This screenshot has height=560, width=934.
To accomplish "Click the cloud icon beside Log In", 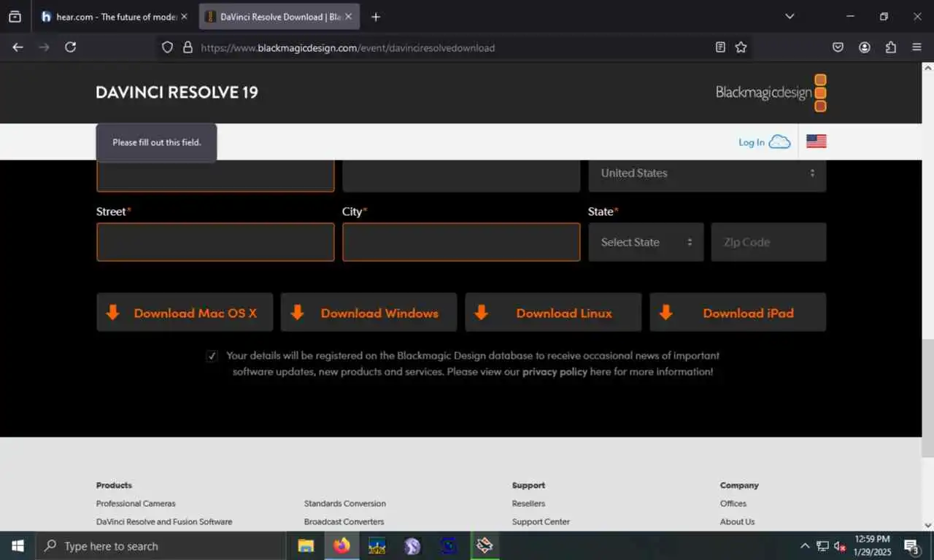I will (779, 141).
